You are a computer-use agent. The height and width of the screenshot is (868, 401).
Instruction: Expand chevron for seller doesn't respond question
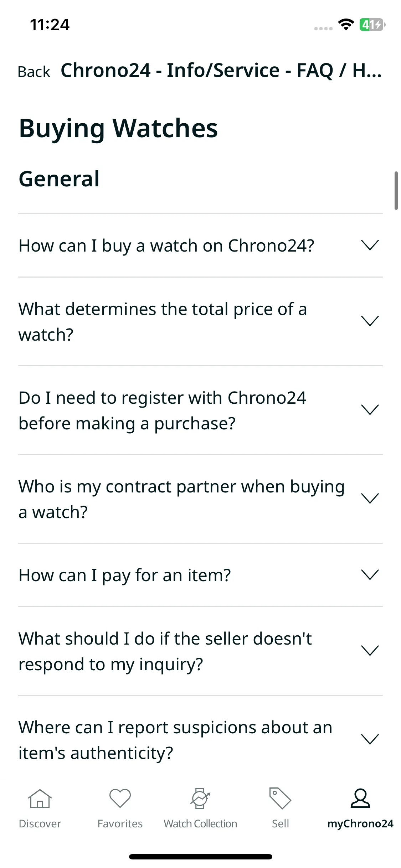pyautogui.click(x=370, y=651)
